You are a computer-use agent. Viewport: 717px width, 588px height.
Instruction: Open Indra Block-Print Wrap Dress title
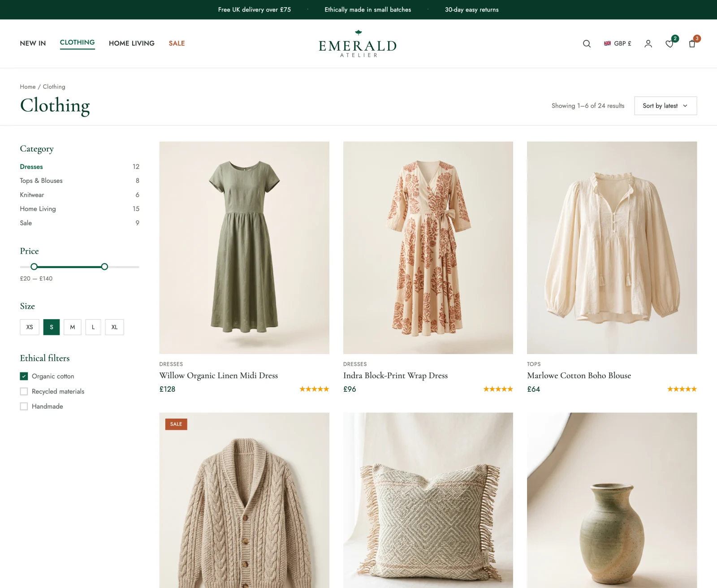click(x=395, y=376)
